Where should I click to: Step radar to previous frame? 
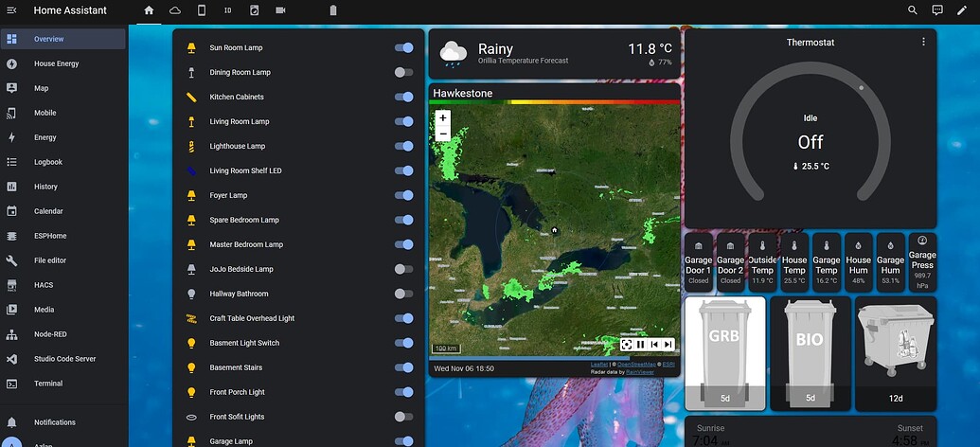pyautogui.click(x=654, y=345)
